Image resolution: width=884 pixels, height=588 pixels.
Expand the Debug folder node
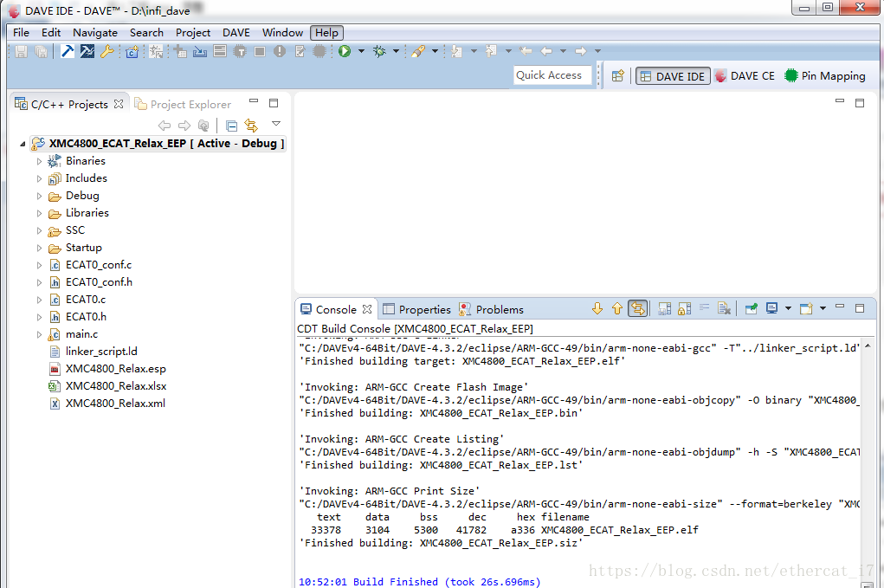coord(39,197)
